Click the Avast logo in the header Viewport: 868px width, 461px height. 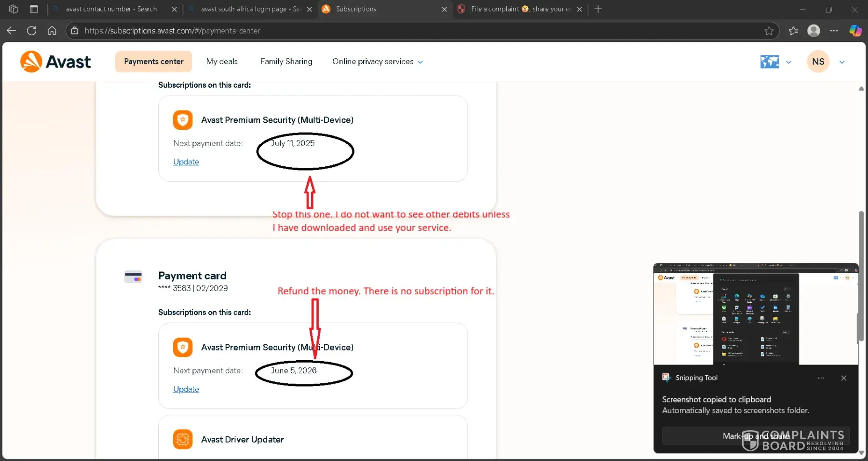(x=55, y=62)
